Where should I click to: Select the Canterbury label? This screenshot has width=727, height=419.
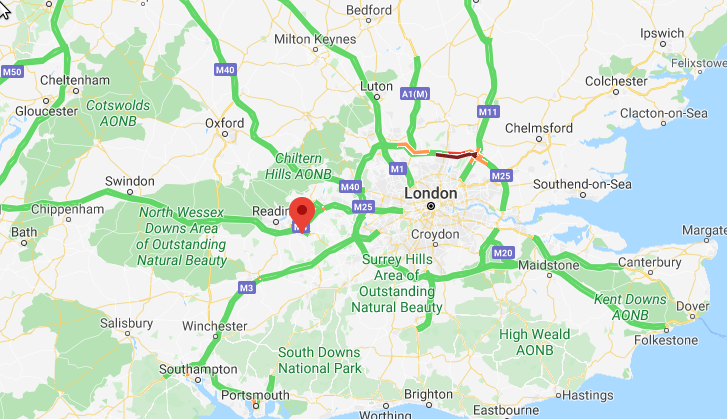(x=650, y=262)
